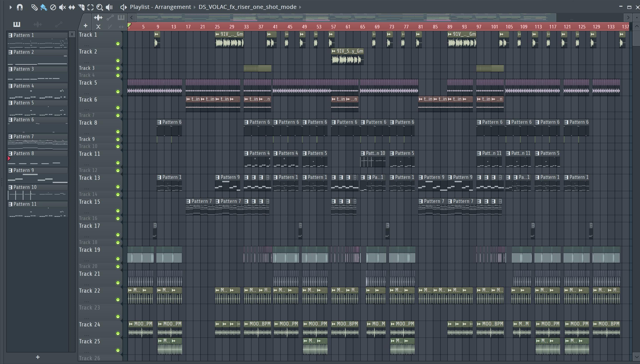Select the Track 6 header
Image resolution: width=640 pixels, height=364 pixels.
coord(100,104)
